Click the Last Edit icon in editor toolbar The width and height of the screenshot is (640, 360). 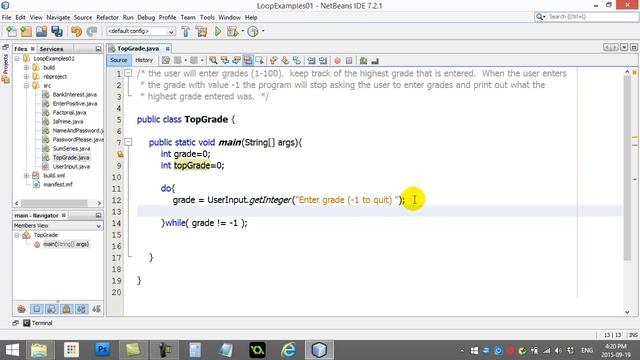165,60
